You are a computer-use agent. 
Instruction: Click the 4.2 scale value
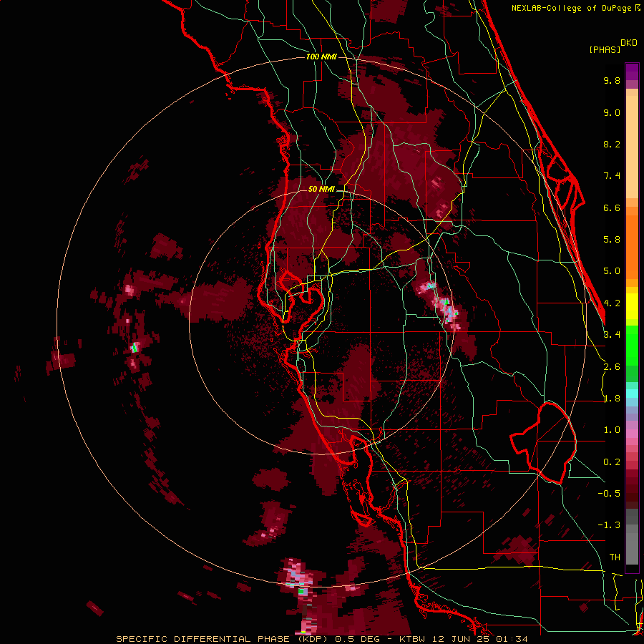coord(612,303)
